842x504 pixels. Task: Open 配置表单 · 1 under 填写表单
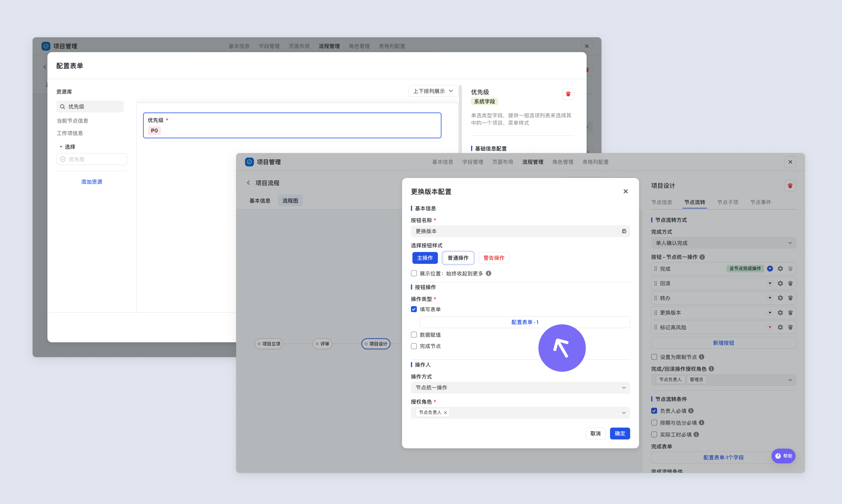click(x=525, y=322)
